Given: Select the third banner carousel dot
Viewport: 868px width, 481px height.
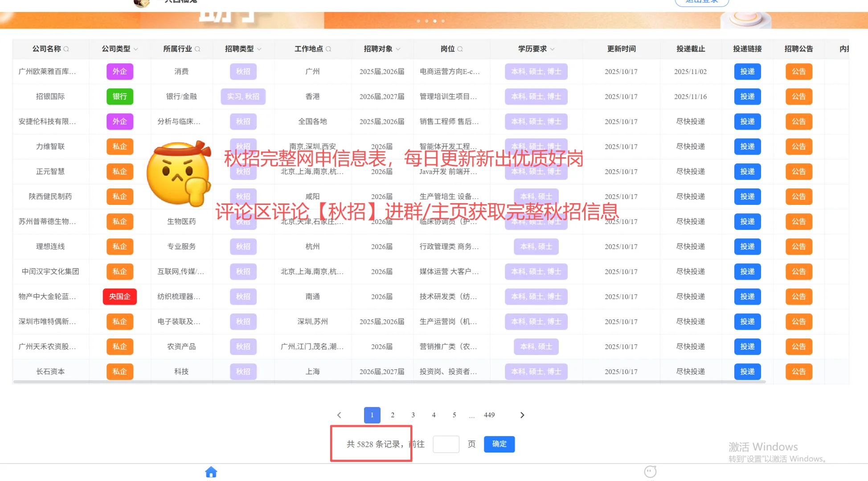Looking at the screenshot, I should click(435, 21).
